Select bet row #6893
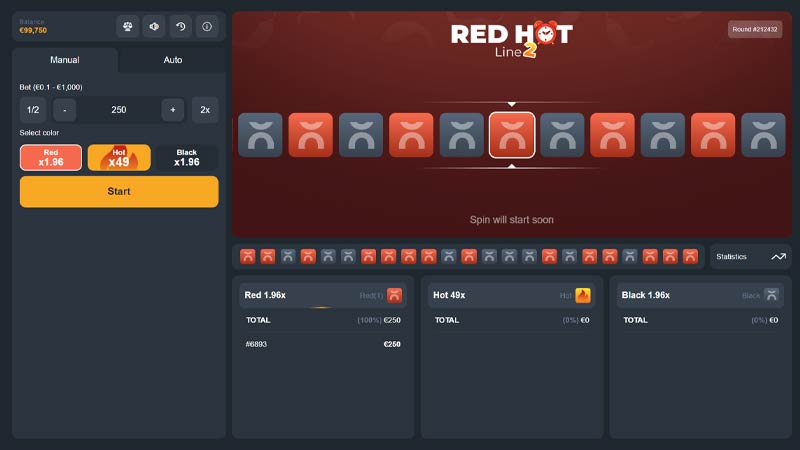 click(323, 344)
